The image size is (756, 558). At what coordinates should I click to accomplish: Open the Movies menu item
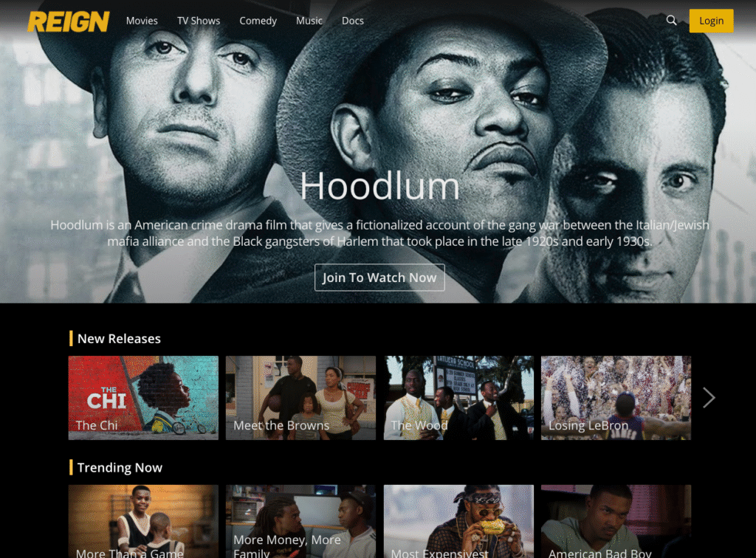pos(142,21)
